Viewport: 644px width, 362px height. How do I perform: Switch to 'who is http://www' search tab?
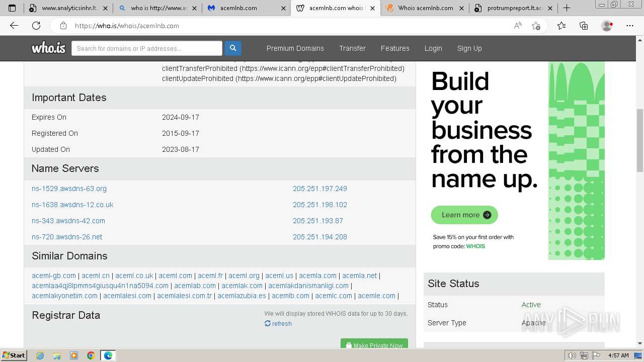(x=157, y=8)
